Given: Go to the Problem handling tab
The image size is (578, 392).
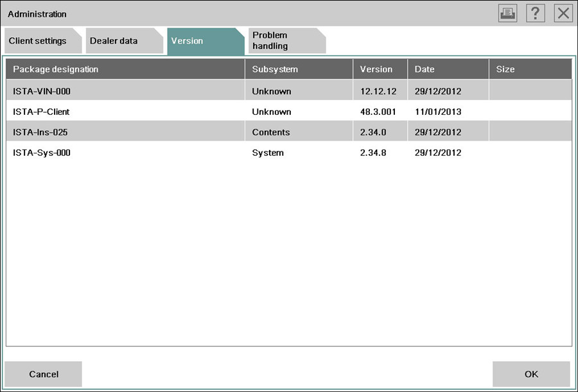Looking at the screenshot, I should click(283, 41).
